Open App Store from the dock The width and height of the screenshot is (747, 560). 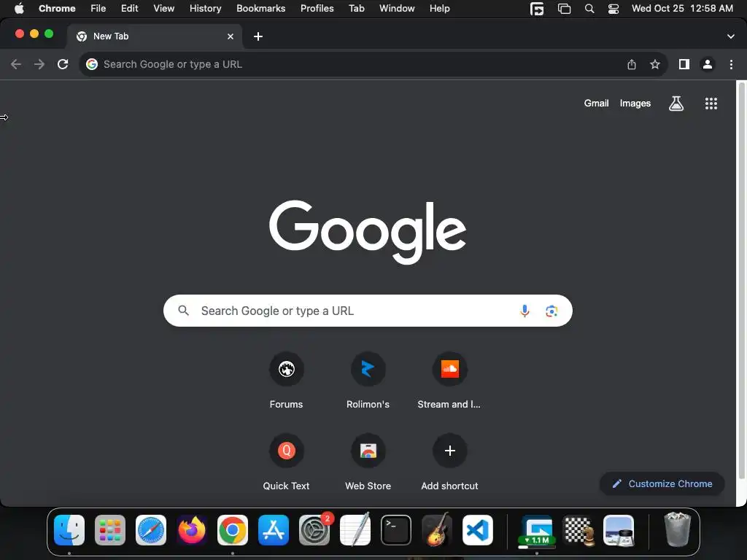[274, 530]
